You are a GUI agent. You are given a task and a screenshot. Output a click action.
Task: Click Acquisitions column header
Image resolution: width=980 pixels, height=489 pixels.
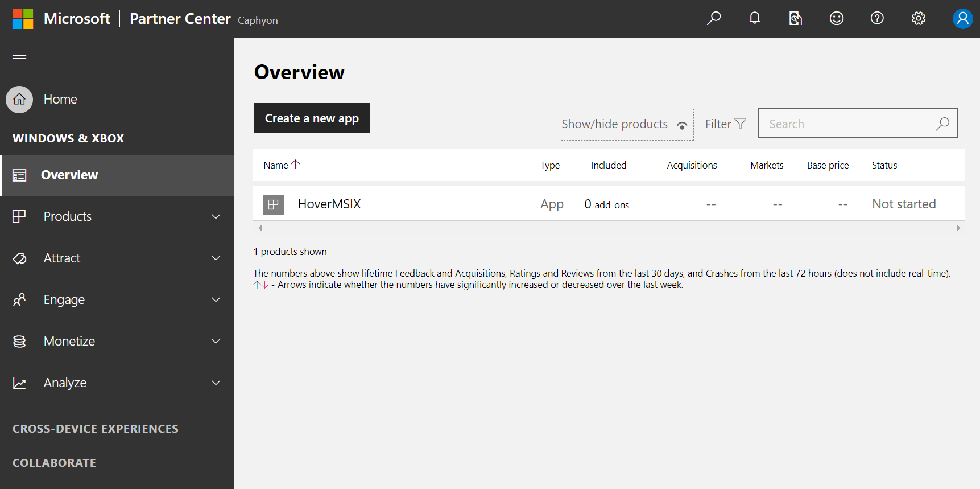692,165
